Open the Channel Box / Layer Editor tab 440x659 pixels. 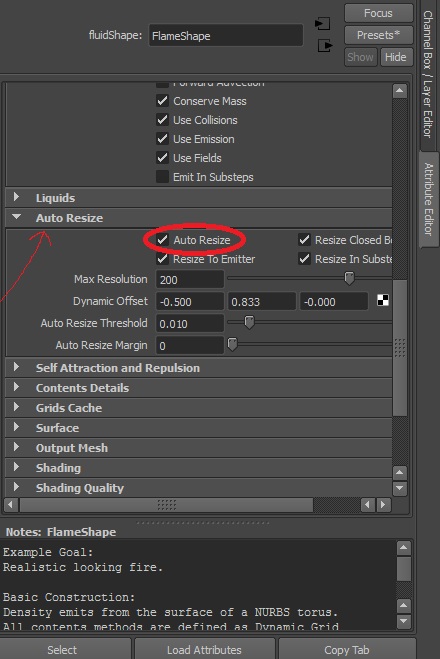[428, 75]
